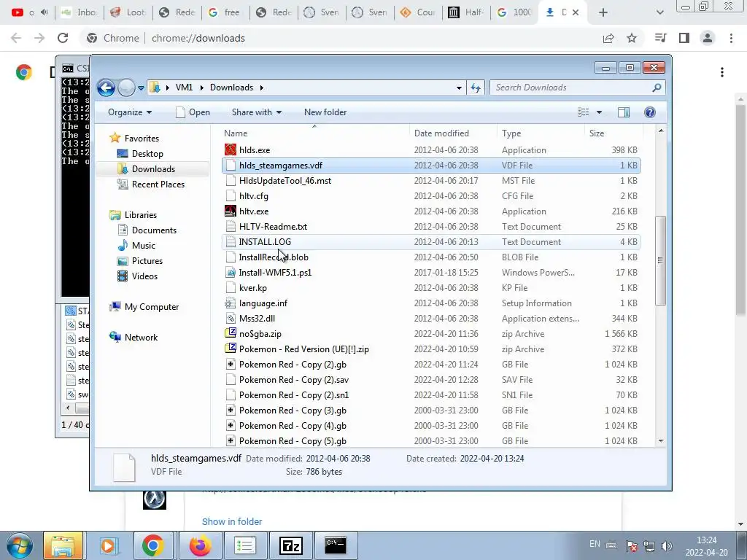Switch to the 1000 Google tab
747x560 pixels.
(x=514, y=12)
